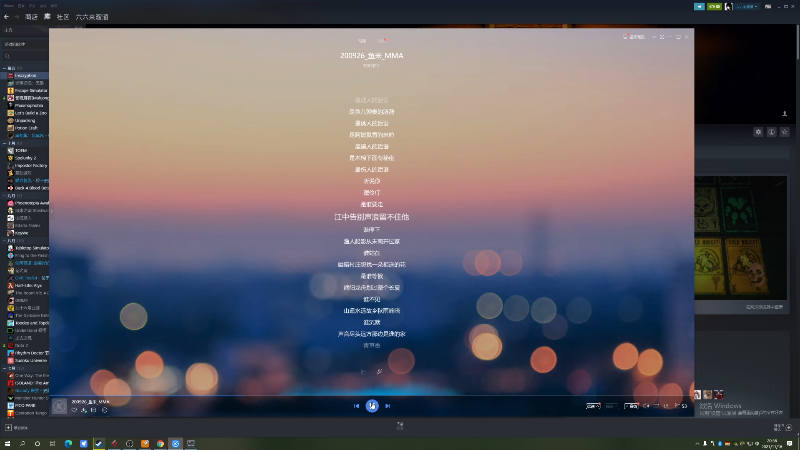
Task: Open Steam downloads at bottom center
Action: (400, 426)
